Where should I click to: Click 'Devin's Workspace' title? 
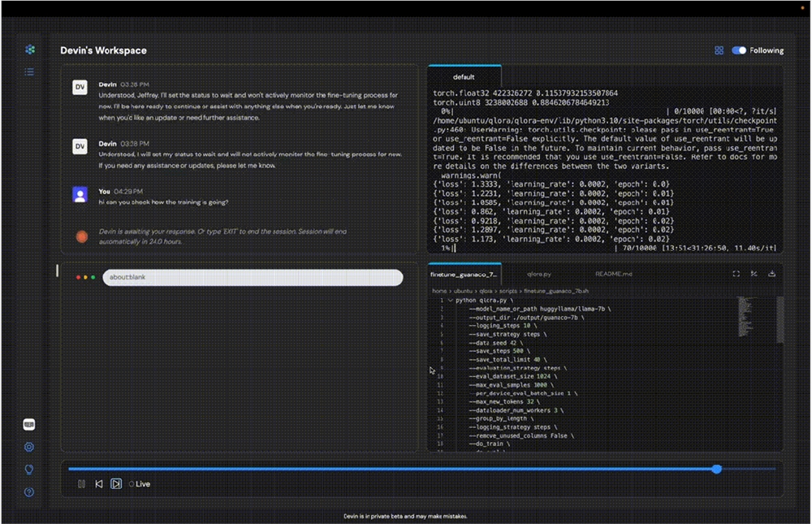pyautogui.click(x=104, y=50)
